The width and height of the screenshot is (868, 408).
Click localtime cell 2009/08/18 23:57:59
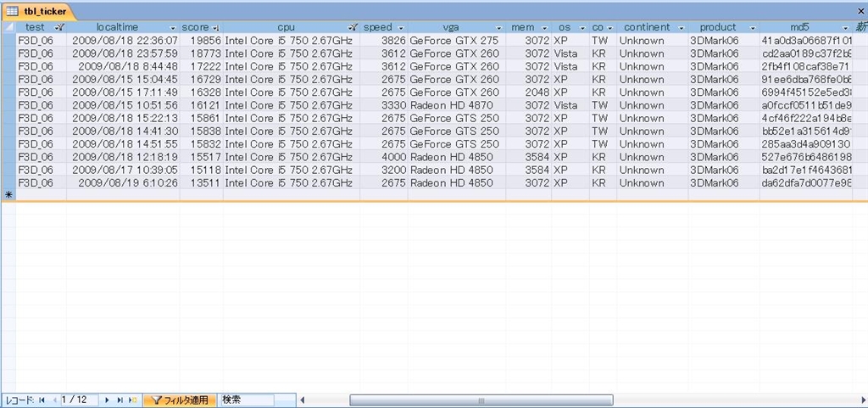(x=123, y=53)
